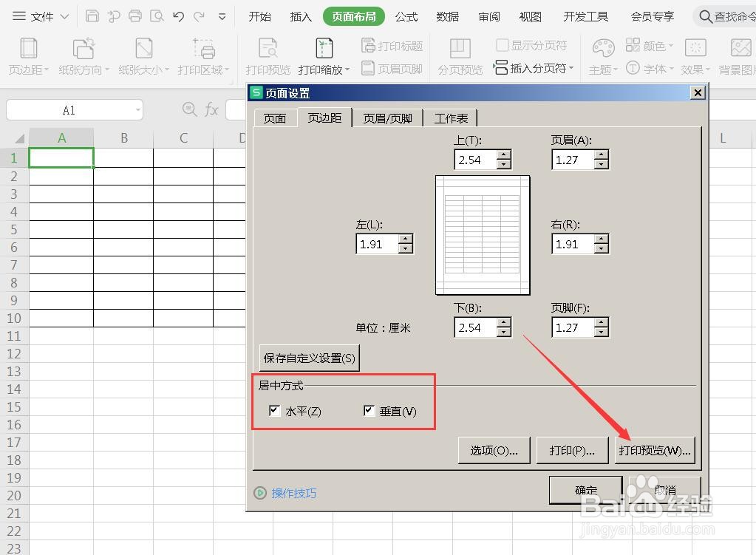Open the 打印区域 print area tool
Screen dimensions: 756x555
(203, 56)
